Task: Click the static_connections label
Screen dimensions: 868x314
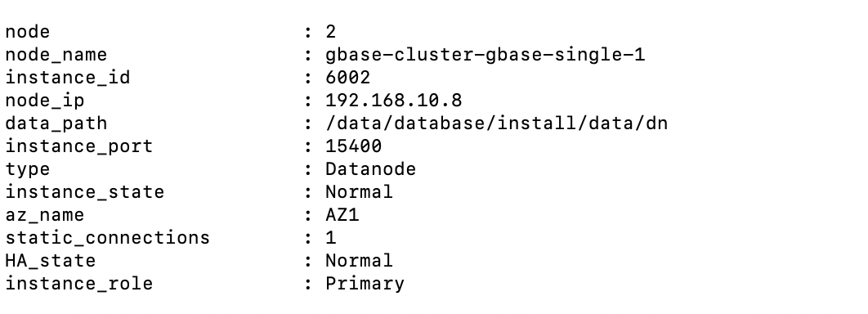Action: point(107,238)
